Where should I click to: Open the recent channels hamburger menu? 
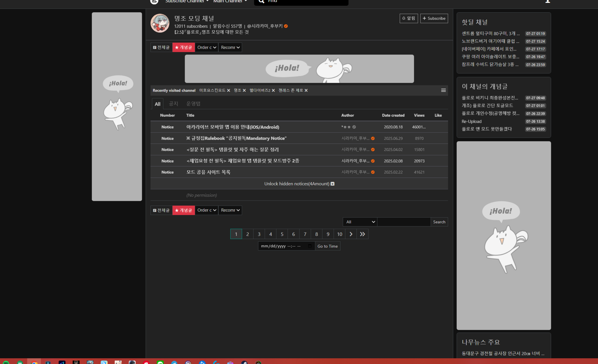point(444,90)
